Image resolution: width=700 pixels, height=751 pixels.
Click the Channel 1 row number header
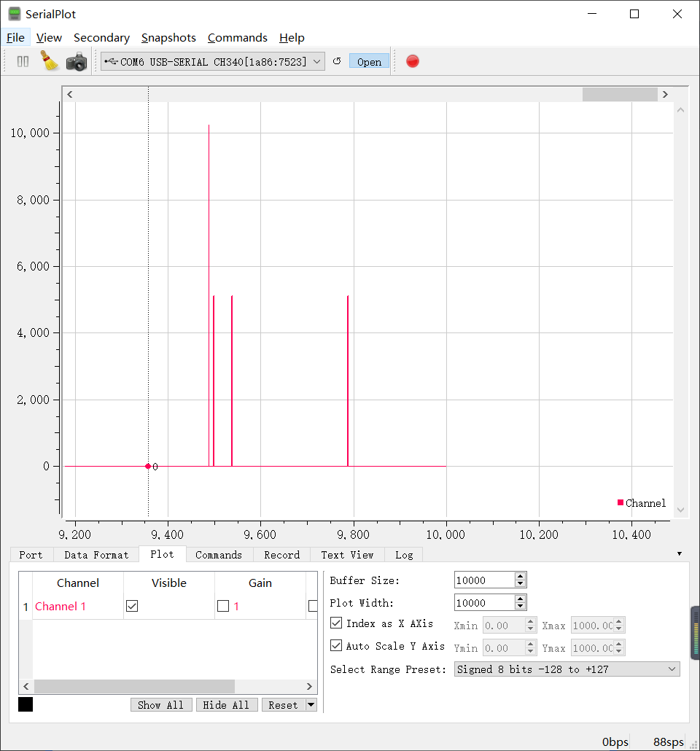pos(26,607)
